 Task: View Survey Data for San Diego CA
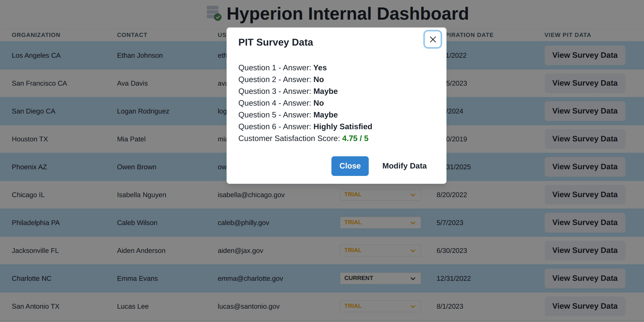pyautogui.click(x=585, y=111)
